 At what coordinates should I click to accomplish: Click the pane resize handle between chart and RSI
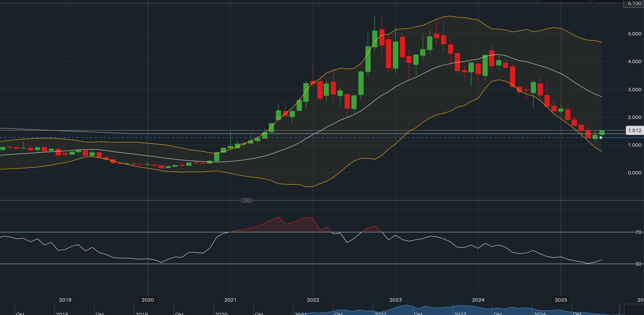(x=247, y=200)
